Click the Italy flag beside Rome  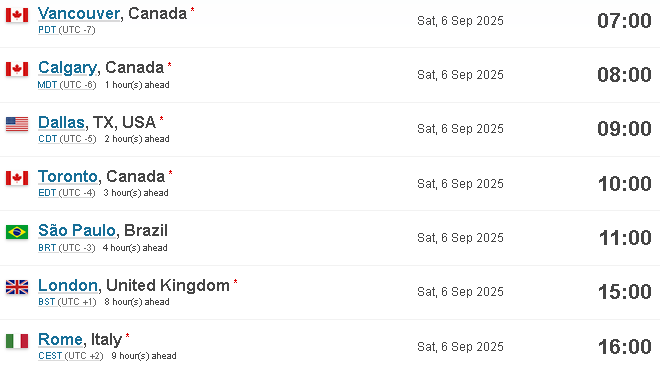(17, 341)
